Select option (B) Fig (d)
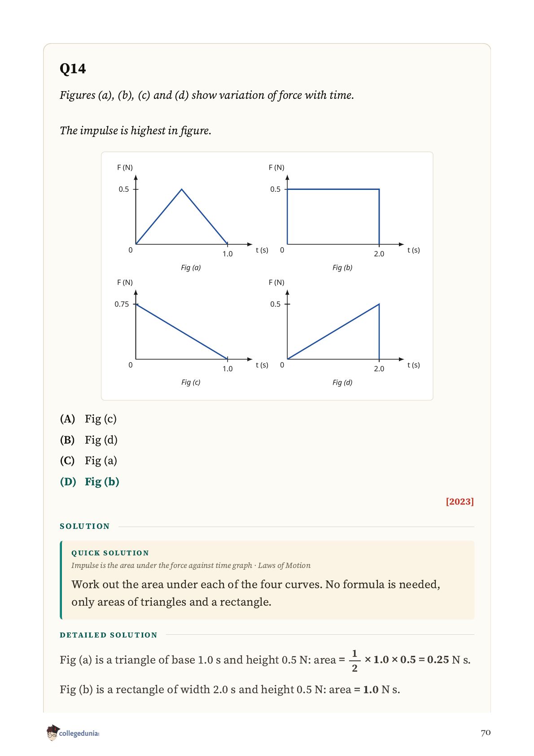The height and width of the screenshot is (756, 534). (89, 440)
